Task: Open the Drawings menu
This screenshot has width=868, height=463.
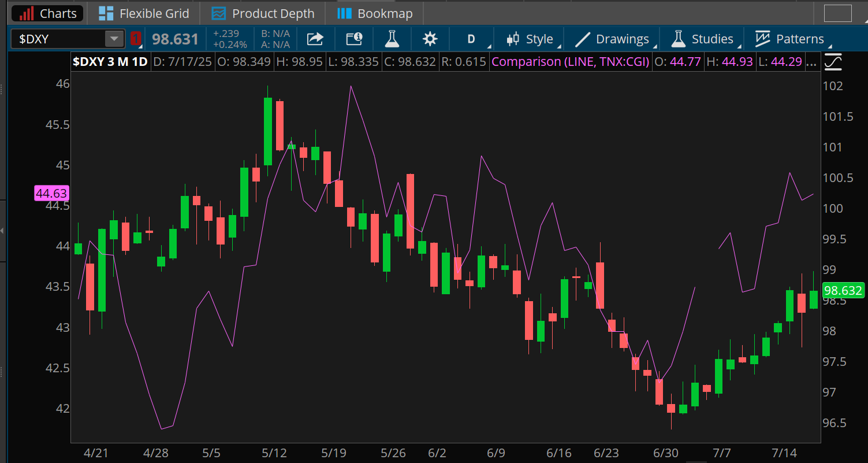Action: (x=612, y=39)
